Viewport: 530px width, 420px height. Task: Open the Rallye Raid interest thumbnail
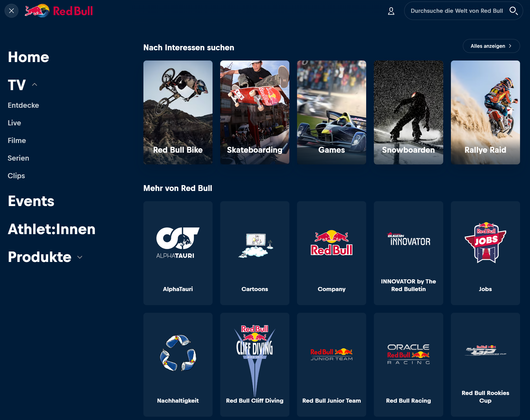(x=485, y=112)
